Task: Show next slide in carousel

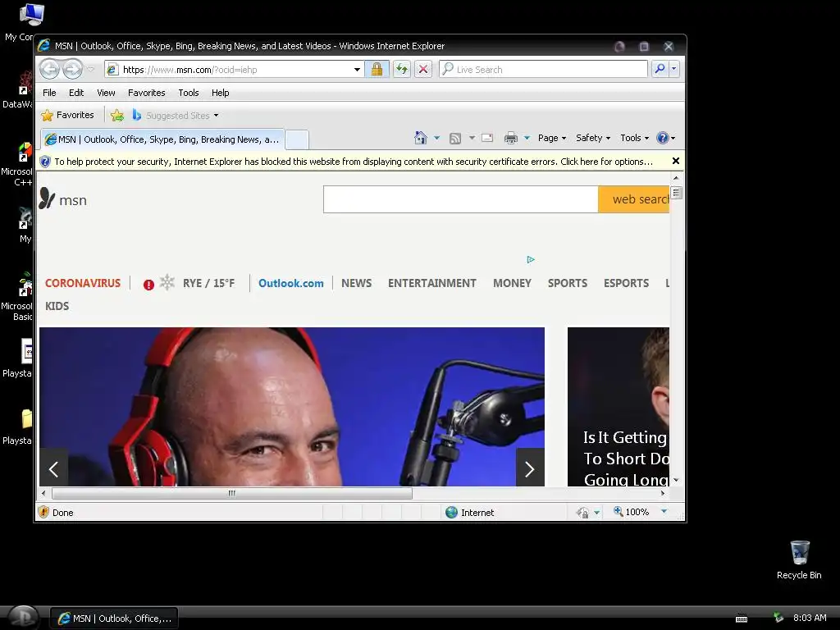Action: (530, 468)
